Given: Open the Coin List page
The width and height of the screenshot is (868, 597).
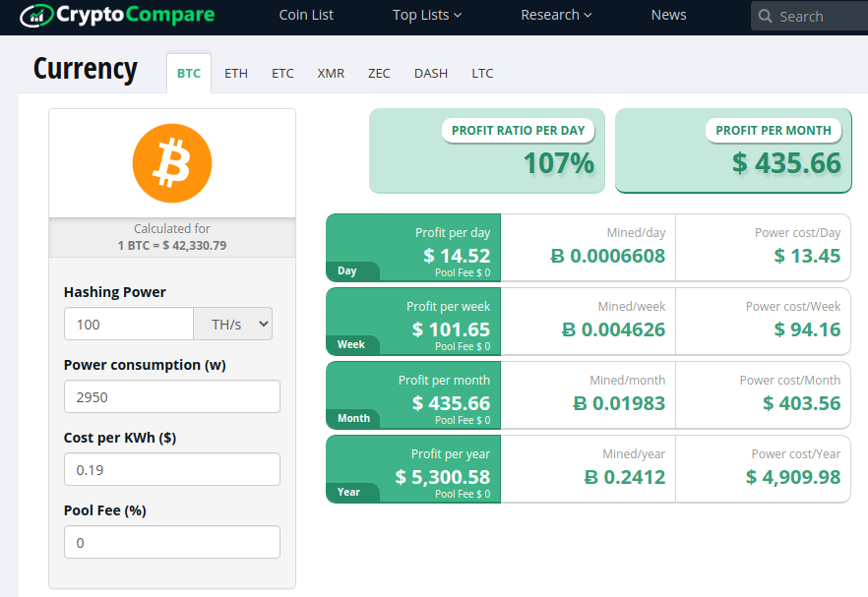Looking at the screenshot, I should pyautogui.click(x=306, y=15).
